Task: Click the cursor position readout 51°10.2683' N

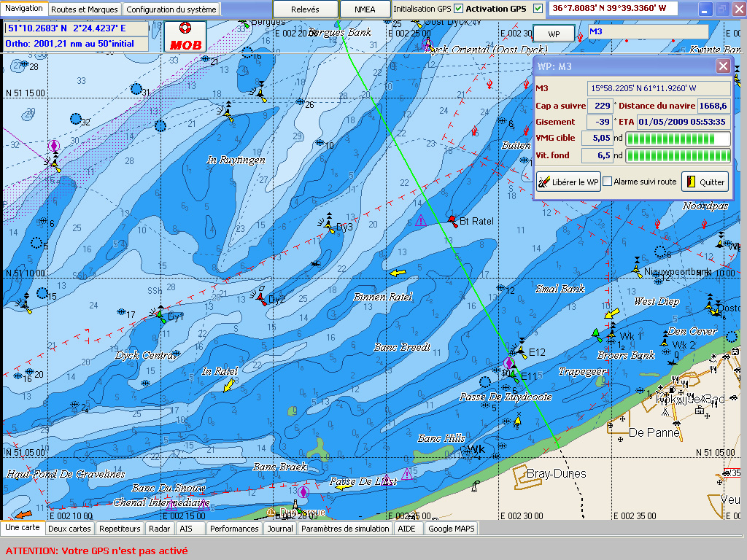Action: (x=76, y=28)
